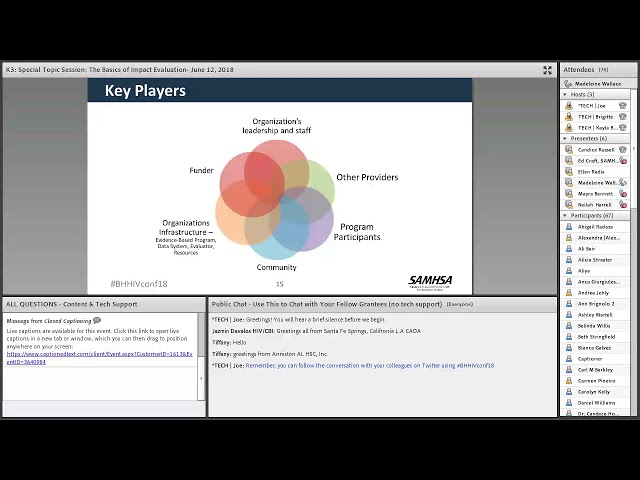Click the blue Twitter #BHHIVconf18 reminder message
This screenshot has width=640, height=480.
point(370,366)
